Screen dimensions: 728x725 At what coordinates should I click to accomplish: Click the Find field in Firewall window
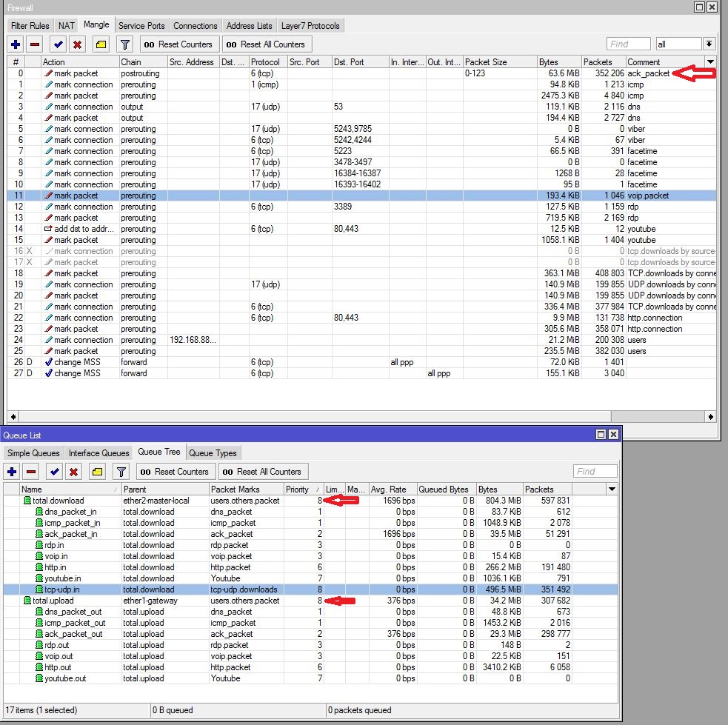(628, 44)
